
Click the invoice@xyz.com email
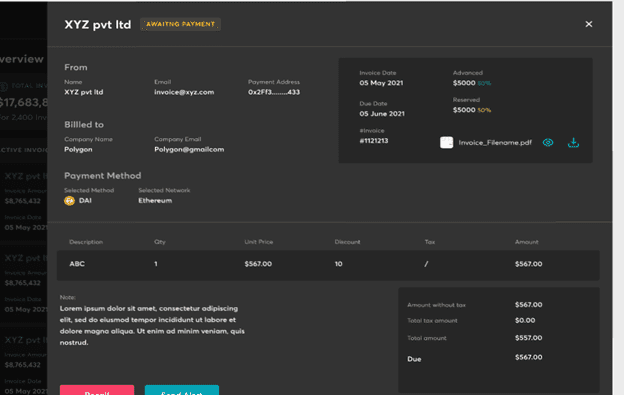pos(184,92)
